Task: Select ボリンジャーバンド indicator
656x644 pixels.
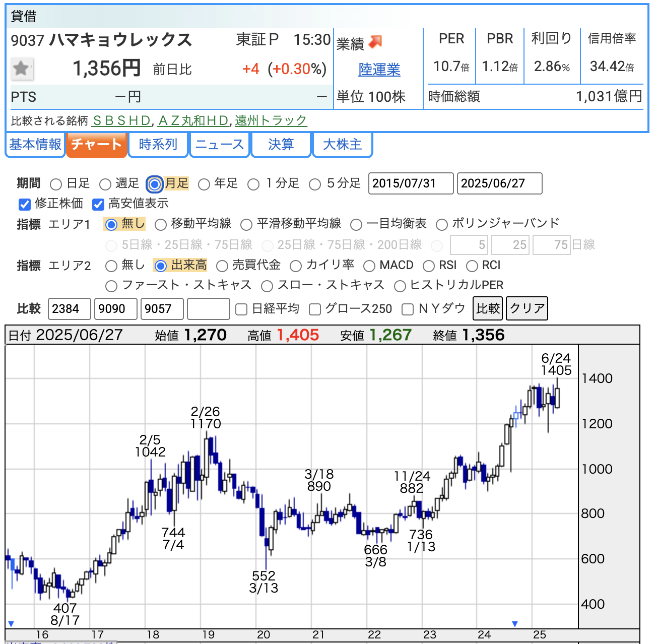Action: 442,225
